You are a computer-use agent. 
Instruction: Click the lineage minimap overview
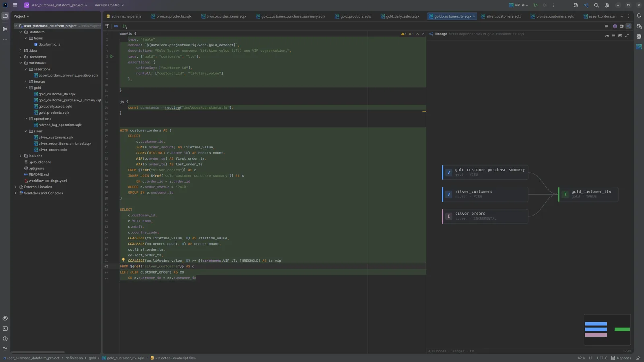point(607,329)
